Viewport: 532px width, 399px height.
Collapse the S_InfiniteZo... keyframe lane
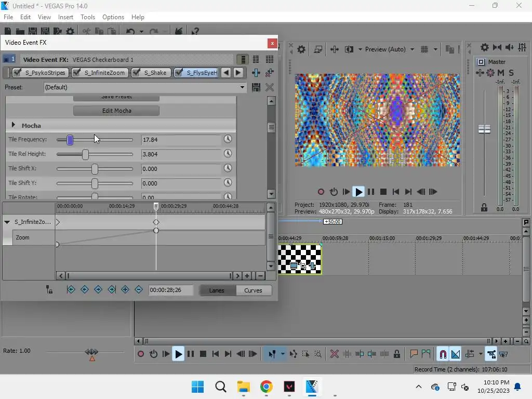click(x=7, y=222)
